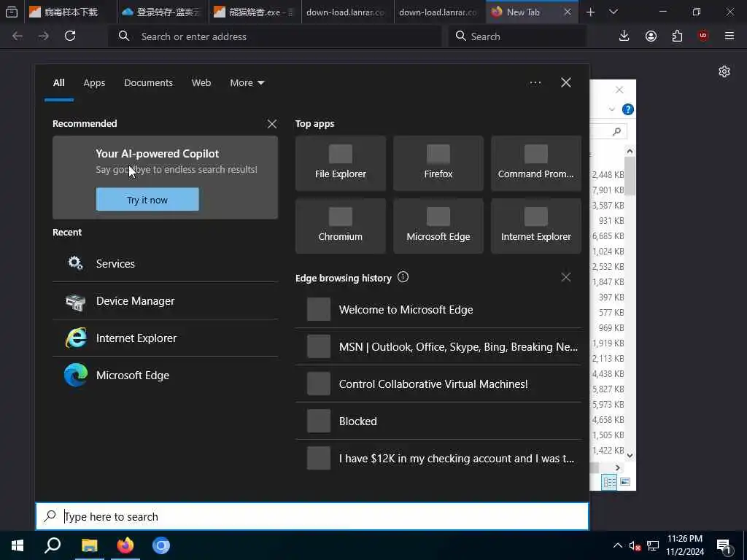Viewport: 747px width, 560px height.
Task: Click the Firefox address bar
Action: tap(275, 36)
